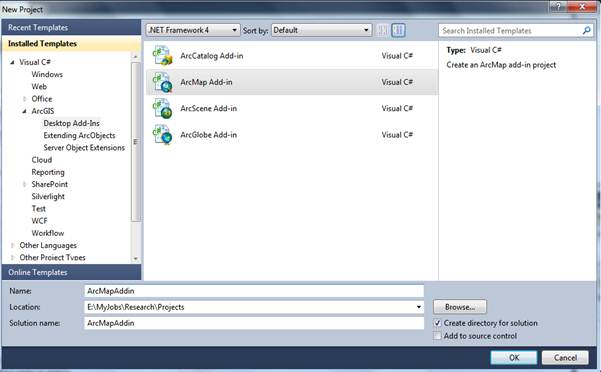Click the template tree scrollbar thumb
Screen dimensions: 601x372
click(x=135, y=142)
